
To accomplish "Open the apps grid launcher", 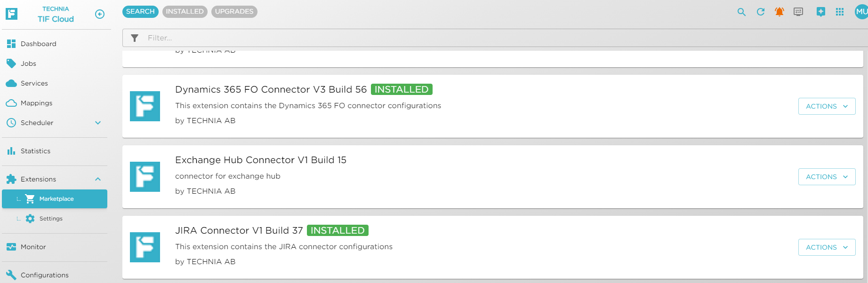I will (840, 12).
